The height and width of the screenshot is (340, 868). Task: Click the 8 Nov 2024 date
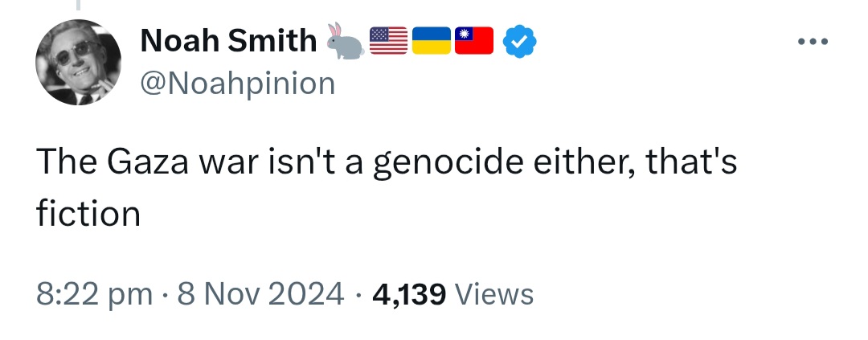(260, 293)
